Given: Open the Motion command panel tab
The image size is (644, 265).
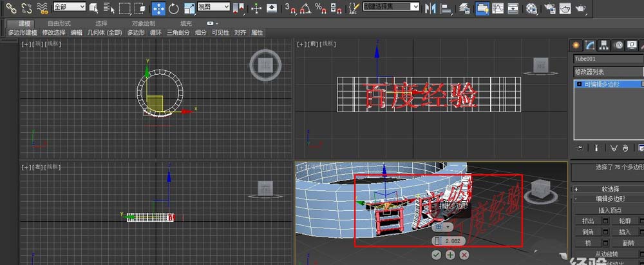Looking at the screenshot, I should tap(618, 45).
